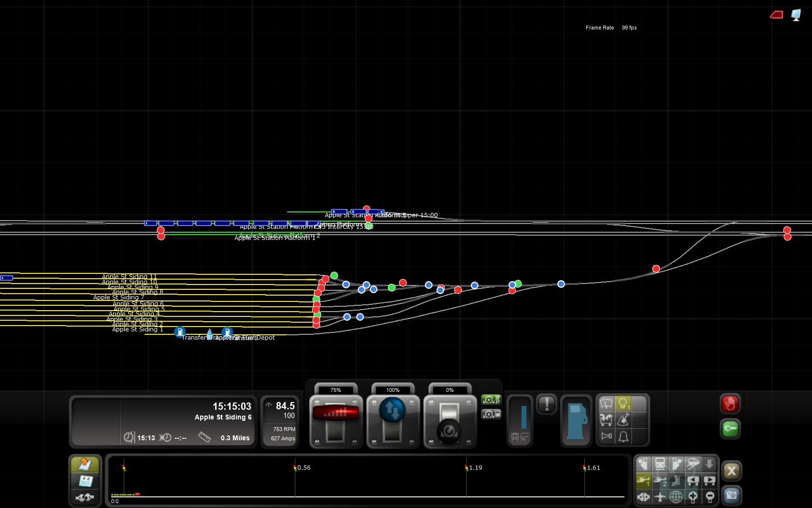Click the 0.56 signal marker on track monitor
This screenshot has height=508, width=812.
click(295, 468)
